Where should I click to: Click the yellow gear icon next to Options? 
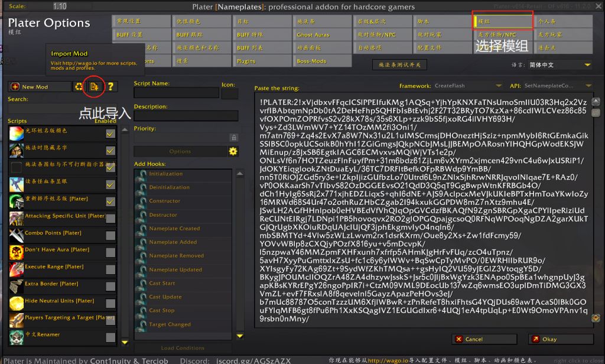(233, 151)
